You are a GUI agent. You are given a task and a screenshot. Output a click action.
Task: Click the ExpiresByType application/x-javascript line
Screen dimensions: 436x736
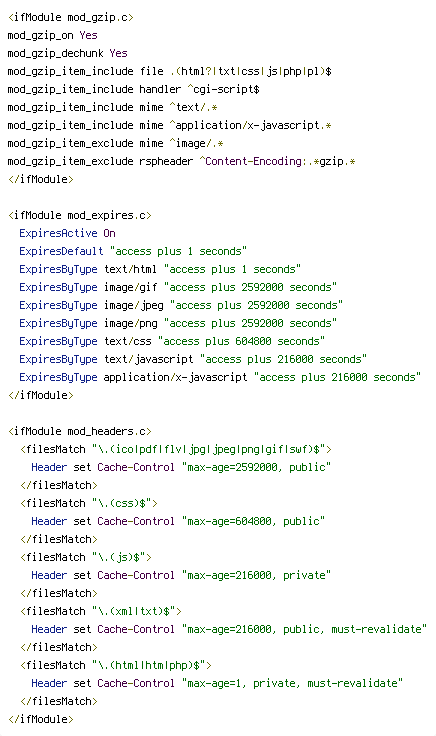point(220,377)
